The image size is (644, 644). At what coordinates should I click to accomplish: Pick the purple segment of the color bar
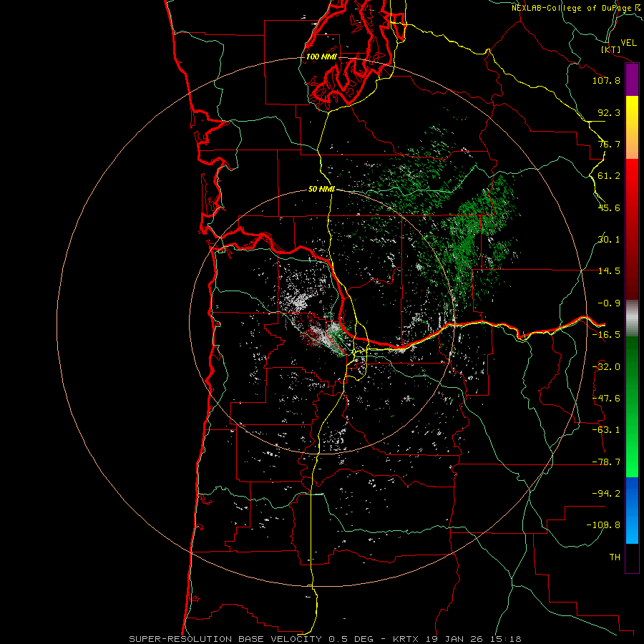coord(632,80)
